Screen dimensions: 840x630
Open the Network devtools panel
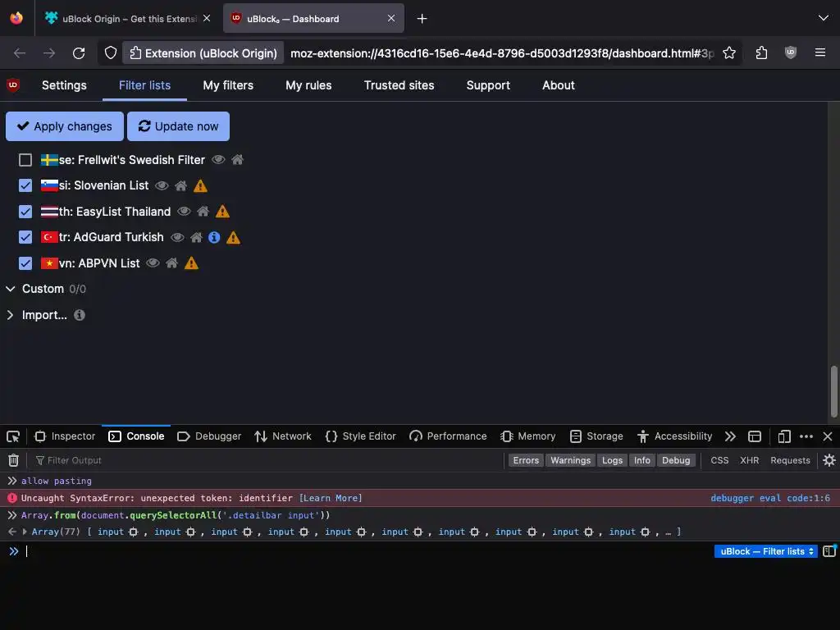pyautogui.click(x=283, y=436)
